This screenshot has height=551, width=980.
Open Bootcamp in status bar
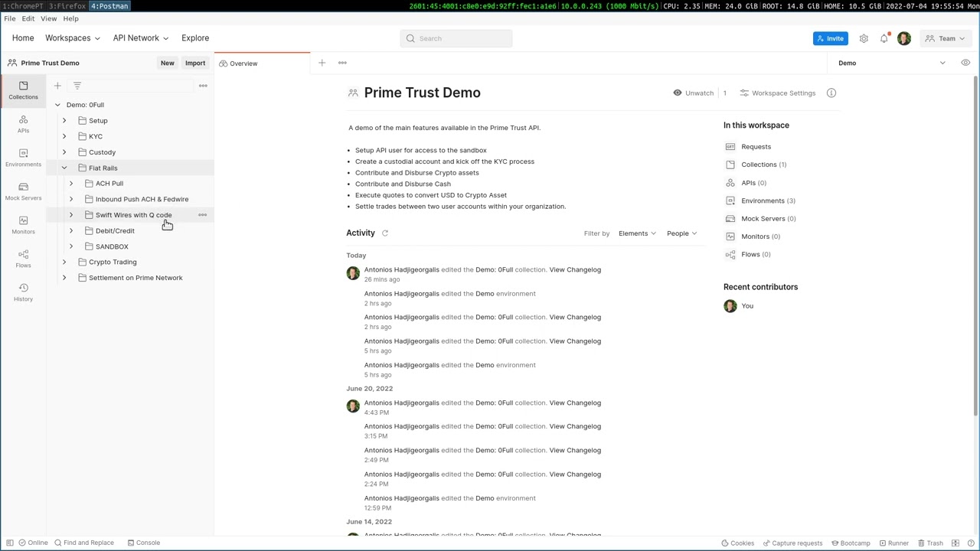[850, 543]
